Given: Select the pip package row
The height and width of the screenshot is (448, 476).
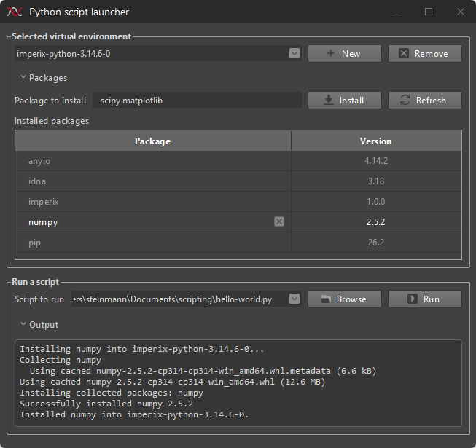Looking at the screenshot, I should coord(238,243).
